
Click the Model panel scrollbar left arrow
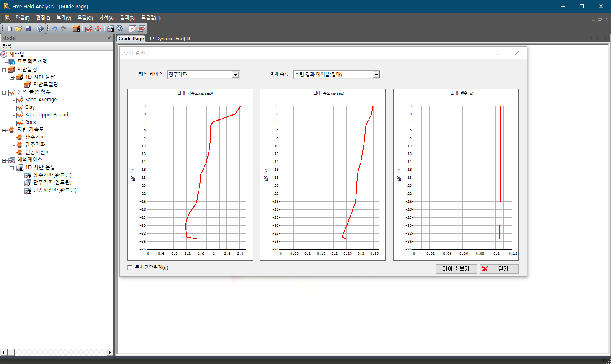(4, 352)
